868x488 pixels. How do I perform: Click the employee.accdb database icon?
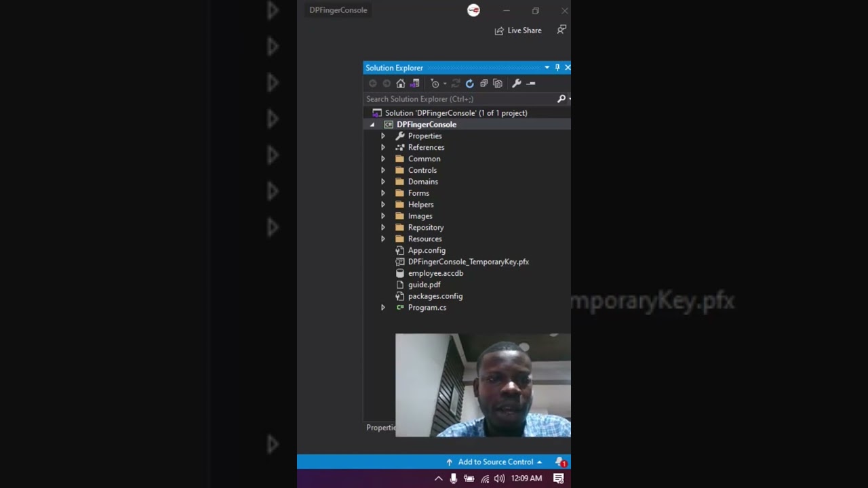400,273
